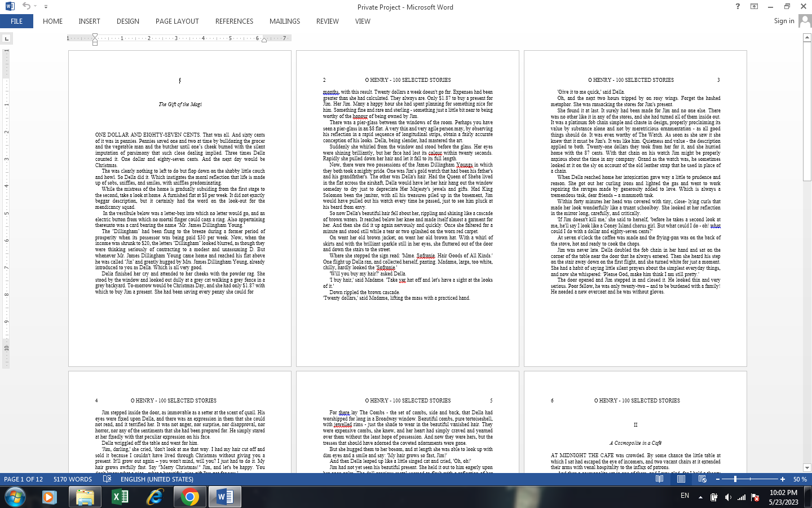The height and width of the screenshot is (508, 812).
Task: Click the page 2 header 'O HENRY - 100 SELECTED STORIES'
Action: point(408,80)
